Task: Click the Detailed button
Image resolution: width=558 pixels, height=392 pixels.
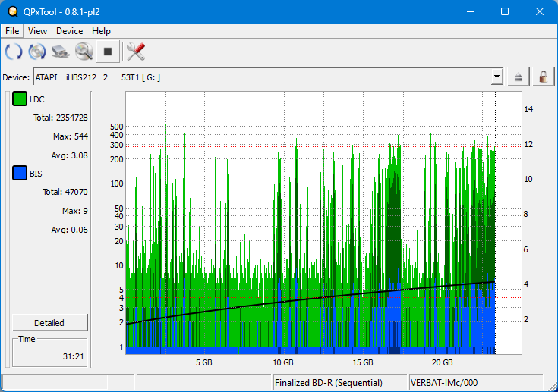Action: tap(50, 323)
